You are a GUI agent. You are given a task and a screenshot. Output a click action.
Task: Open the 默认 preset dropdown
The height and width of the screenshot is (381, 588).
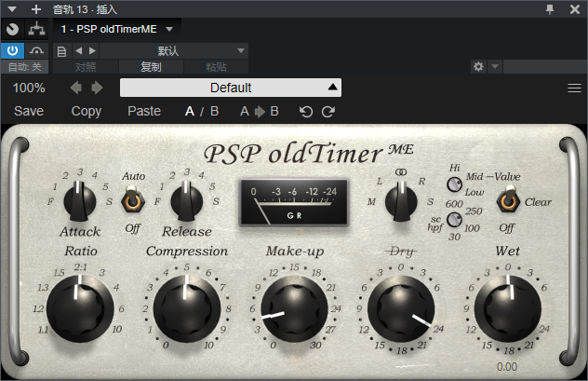pos(174,50)
